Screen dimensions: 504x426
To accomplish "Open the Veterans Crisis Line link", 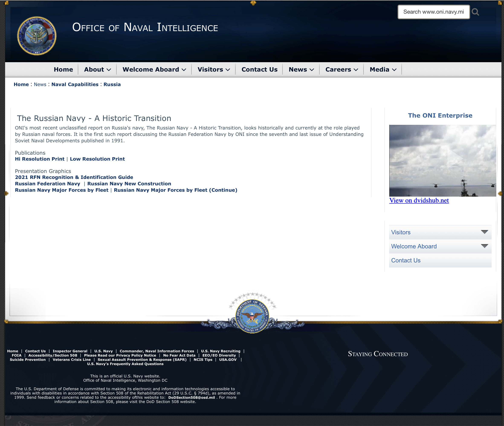I will pyautogui.click(x=72, y=360).
